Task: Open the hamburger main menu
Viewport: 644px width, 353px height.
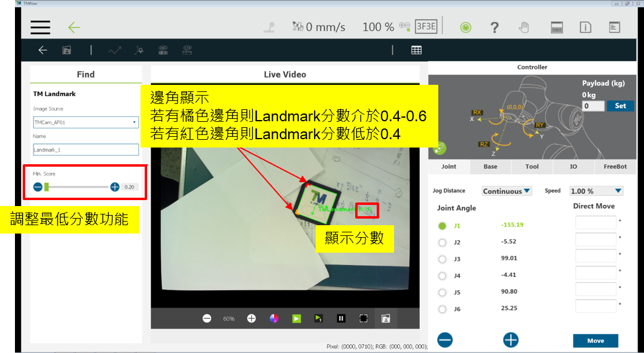Action: coord(40,27)
